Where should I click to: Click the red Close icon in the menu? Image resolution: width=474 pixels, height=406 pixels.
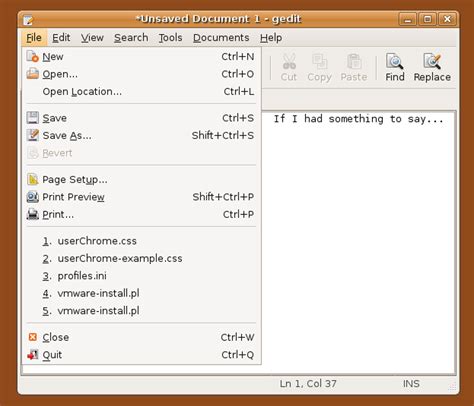[33, 337]
